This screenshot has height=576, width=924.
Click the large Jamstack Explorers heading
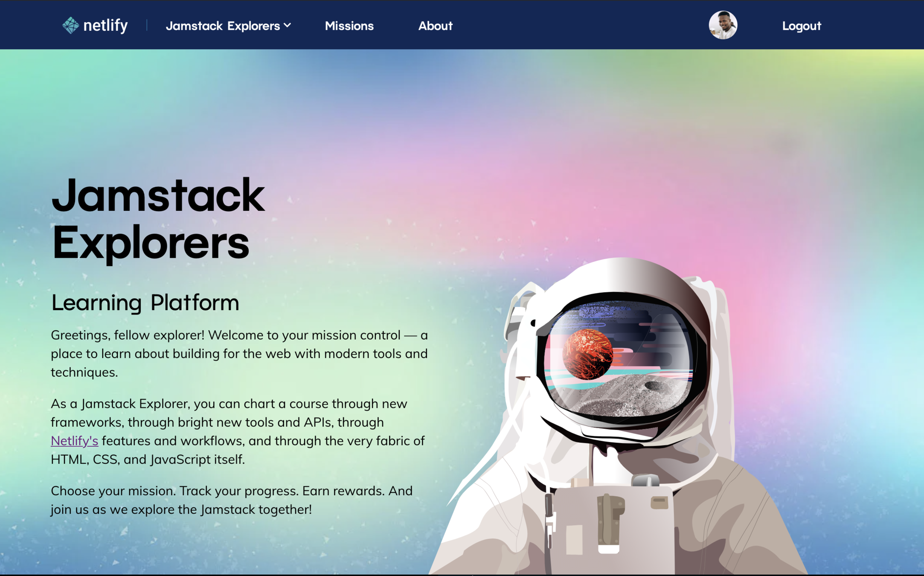click(158, 219)
